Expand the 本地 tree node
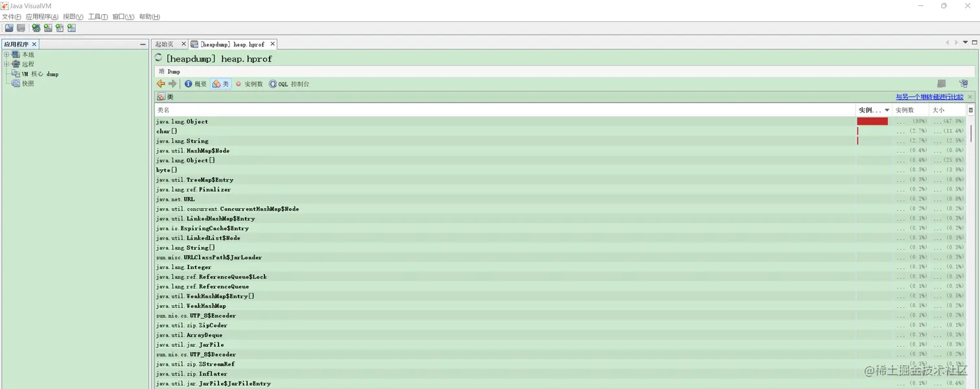The width and height of the screenshot is (980, 389). point(6,54)
